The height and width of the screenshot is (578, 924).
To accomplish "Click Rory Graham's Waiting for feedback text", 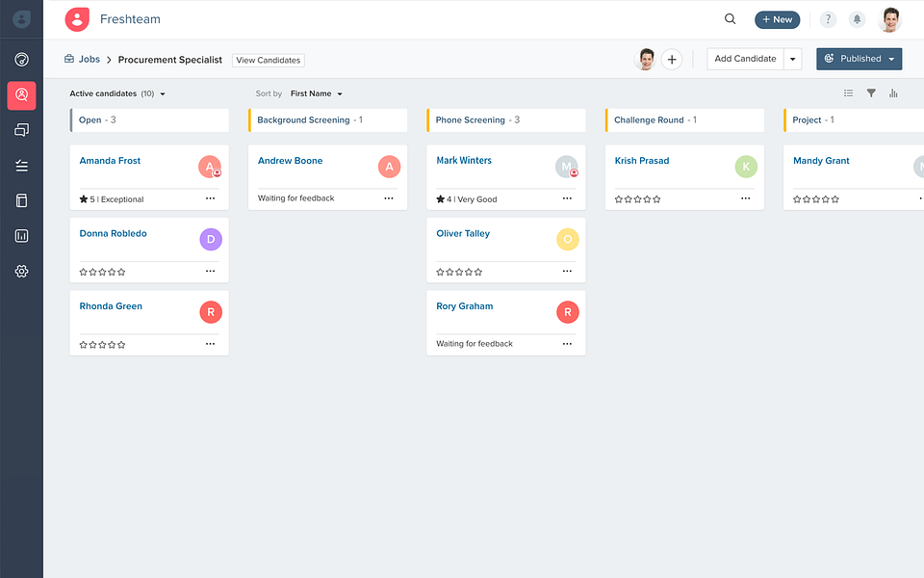I will tap(475, 343).
